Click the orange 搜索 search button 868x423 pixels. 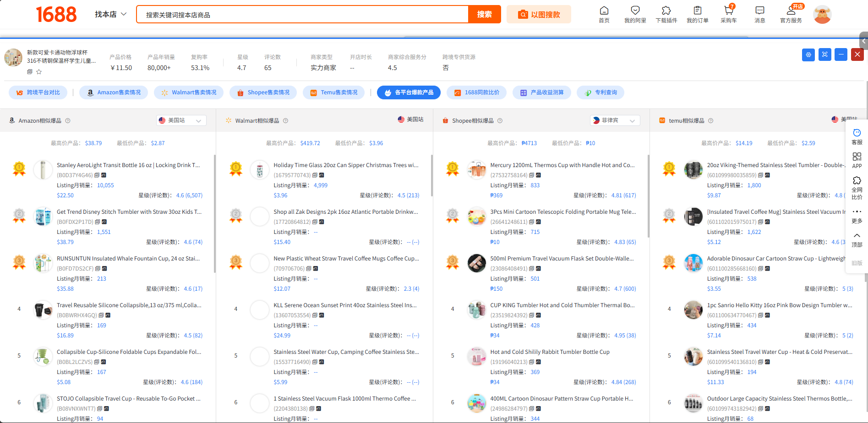tap(484, 14)
